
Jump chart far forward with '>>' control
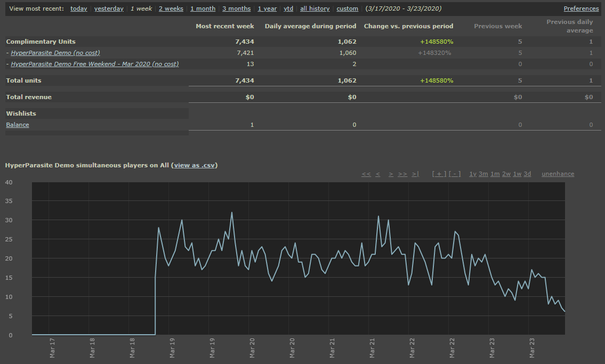tap(402, 174)
